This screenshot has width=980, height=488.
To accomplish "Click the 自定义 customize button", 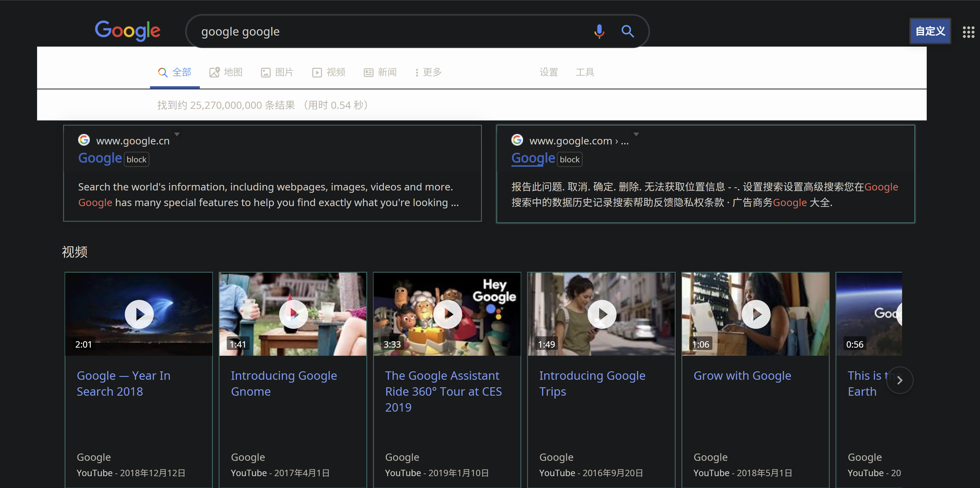I will coord(930,31).
